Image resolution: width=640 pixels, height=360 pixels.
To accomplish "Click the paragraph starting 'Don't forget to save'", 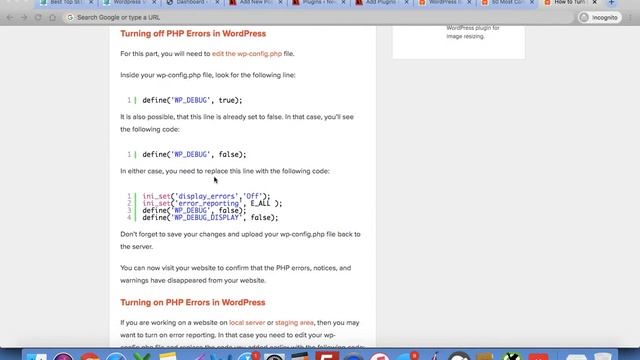I will pyautogui.click(x=240, y=240).
